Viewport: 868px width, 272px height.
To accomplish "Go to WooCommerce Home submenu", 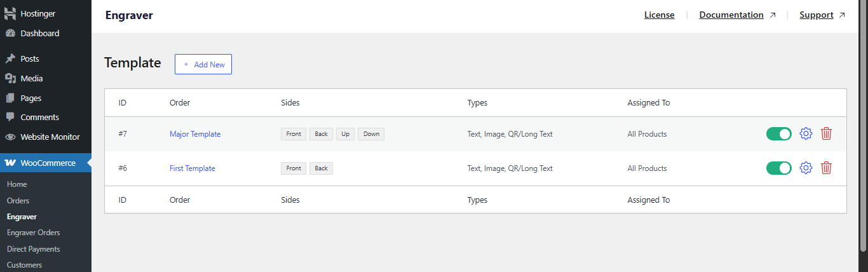I will tap(17, 184).
